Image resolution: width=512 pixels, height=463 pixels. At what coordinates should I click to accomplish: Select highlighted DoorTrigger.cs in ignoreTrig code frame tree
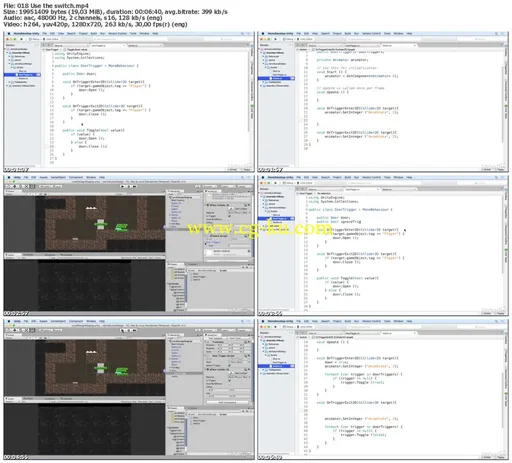(277, 218)
